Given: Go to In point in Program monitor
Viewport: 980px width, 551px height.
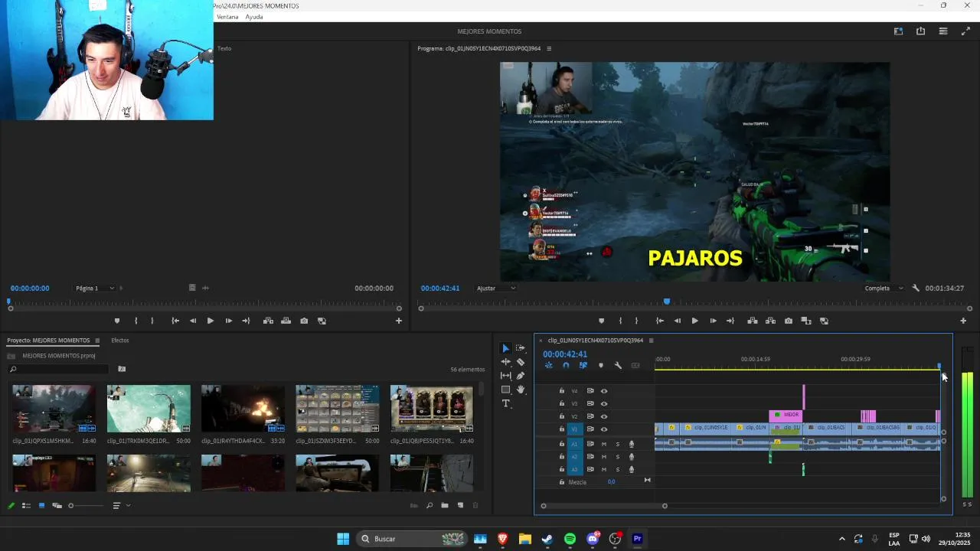Looking at the screenshot, I should click(x=659, y=321).
